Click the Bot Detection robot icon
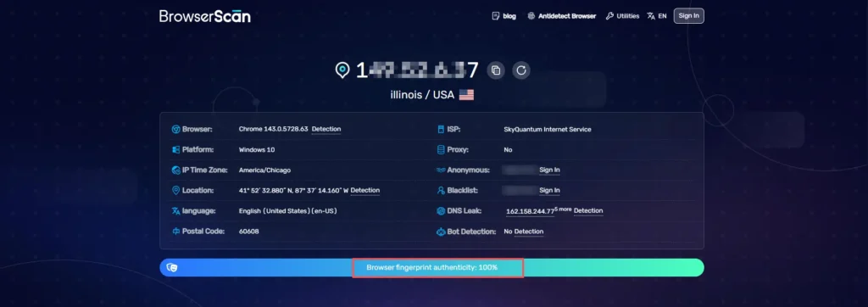Viewport: 868px width, 307px height. coord(441,231)
